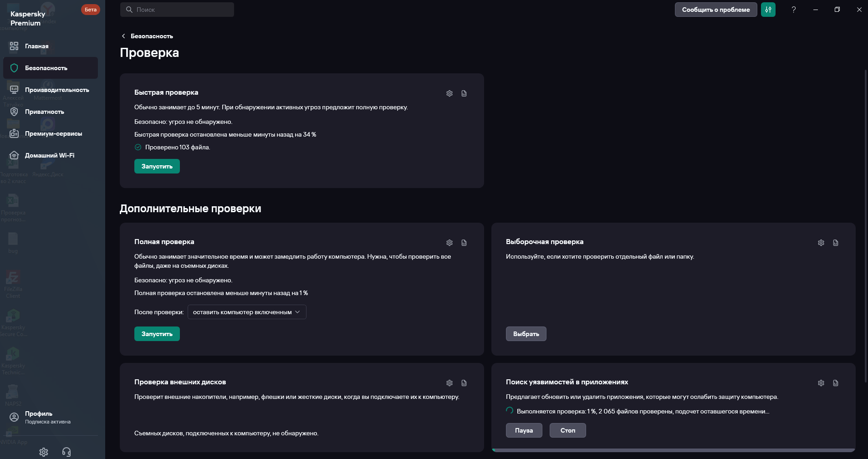Screen dimensions: 868x459
Task: Pause the vulnerability scan
Action: point(524,430)
